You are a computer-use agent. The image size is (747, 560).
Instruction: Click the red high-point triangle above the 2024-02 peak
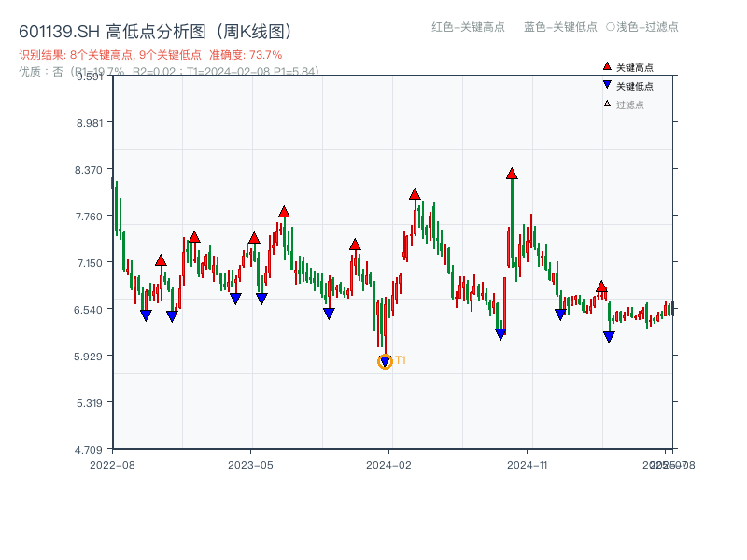pyautogui.click(x=414, y=194)
